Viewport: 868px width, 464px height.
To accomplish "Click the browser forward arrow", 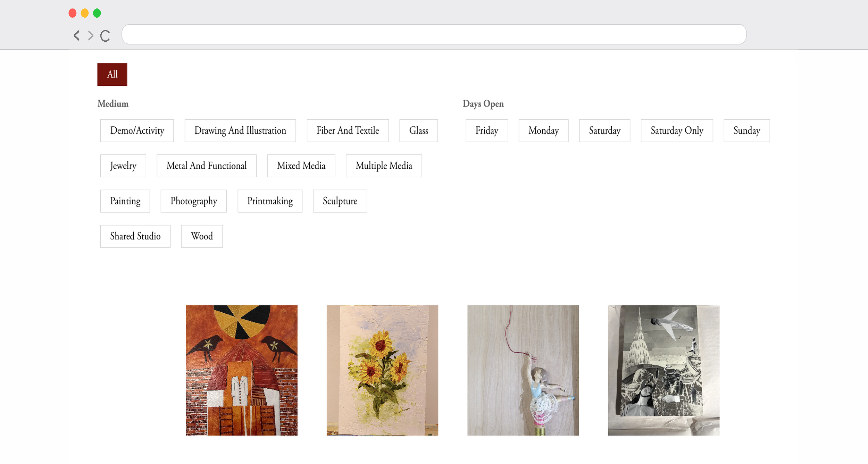I will pyautogui.click(x=91, y=35).
